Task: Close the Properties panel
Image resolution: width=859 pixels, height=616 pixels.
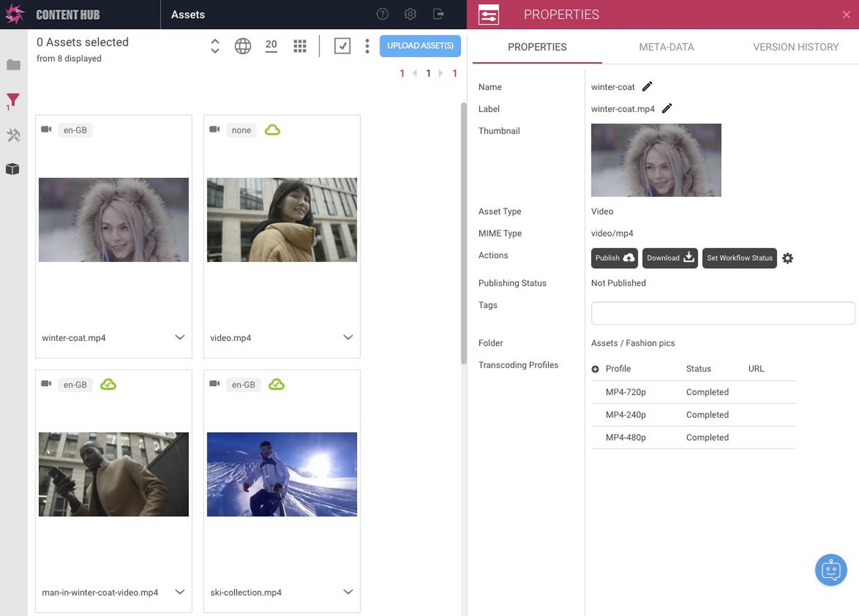Action: tap(846, 15)
